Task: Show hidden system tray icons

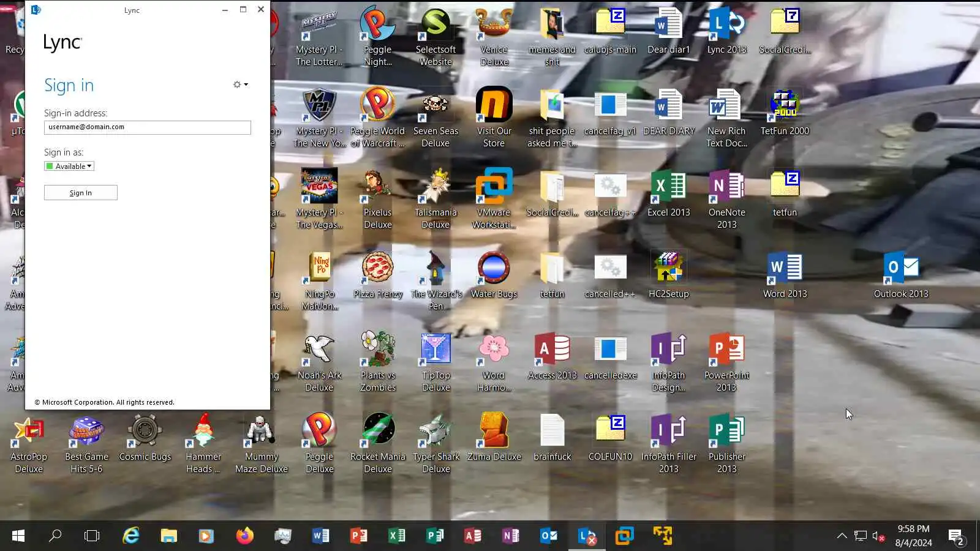Action: 842,536
